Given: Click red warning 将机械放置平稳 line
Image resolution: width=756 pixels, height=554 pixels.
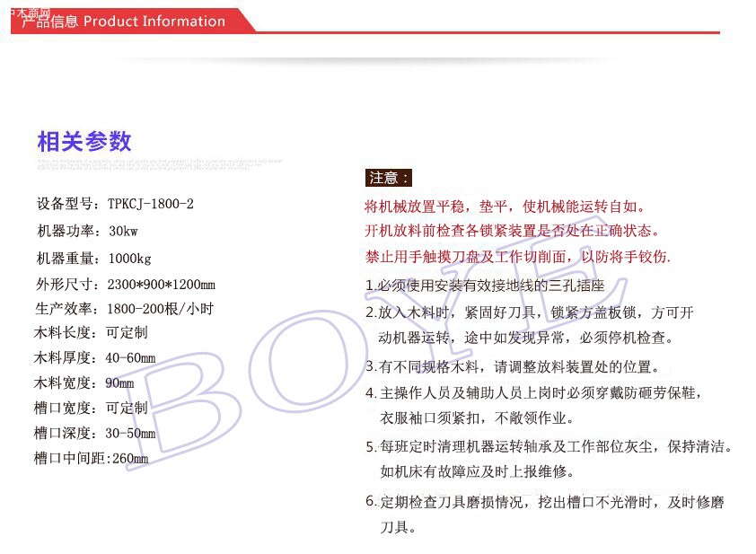Looking at the screenshot, I should pyautogui.click(x=505, y=207).
